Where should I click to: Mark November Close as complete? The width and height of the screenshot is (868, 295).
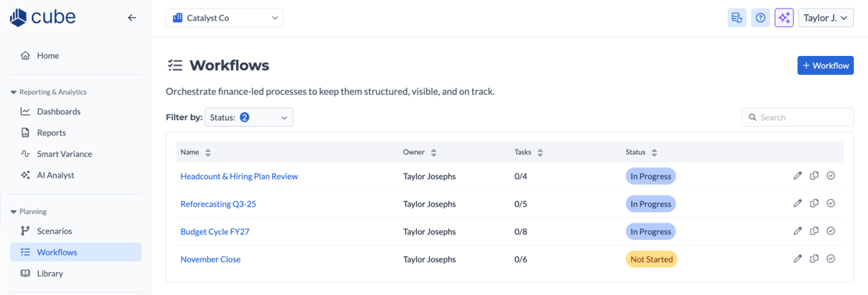point(831,258)
